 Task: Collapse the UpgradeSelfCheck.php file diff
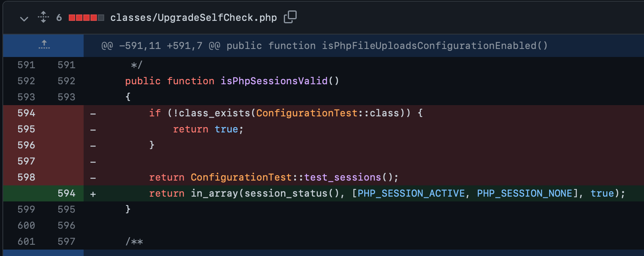point(24,18)
